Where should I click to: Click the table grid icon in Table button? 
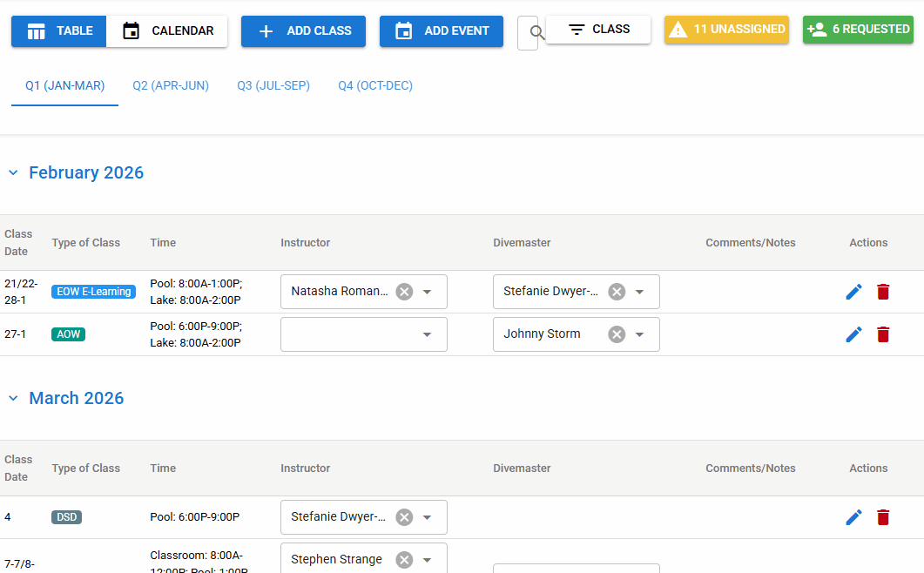click(36, 31)
